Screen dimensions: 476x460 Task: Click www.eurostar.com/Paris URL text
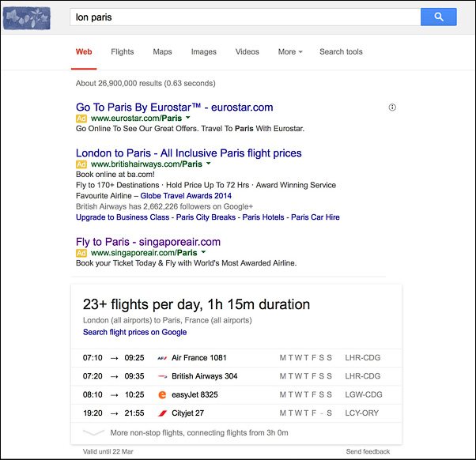136,119
